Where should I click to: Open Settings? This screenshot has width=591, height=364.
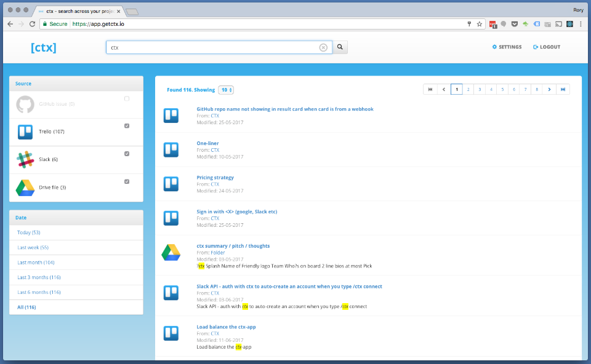coord(507,47)
